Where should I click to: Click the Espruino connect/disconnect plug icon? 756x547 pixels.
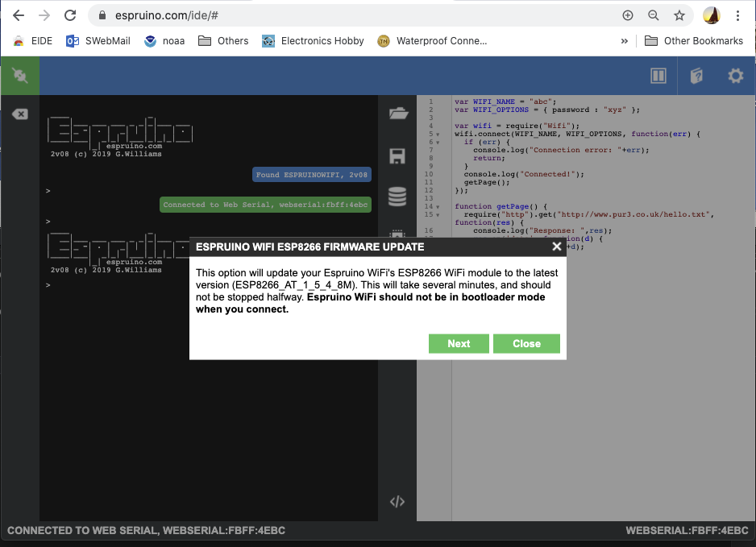20,76
